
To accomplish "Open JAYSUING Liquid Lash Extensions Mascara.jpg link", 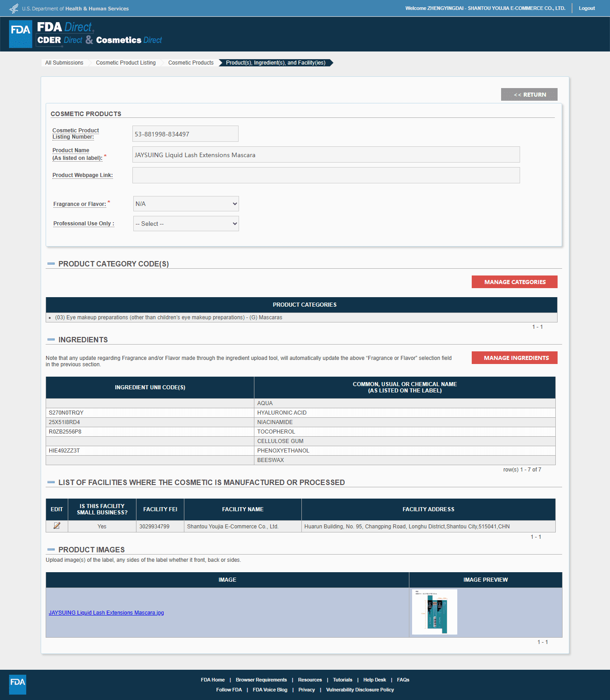I will pyautogui.click(x=106, y=613).
